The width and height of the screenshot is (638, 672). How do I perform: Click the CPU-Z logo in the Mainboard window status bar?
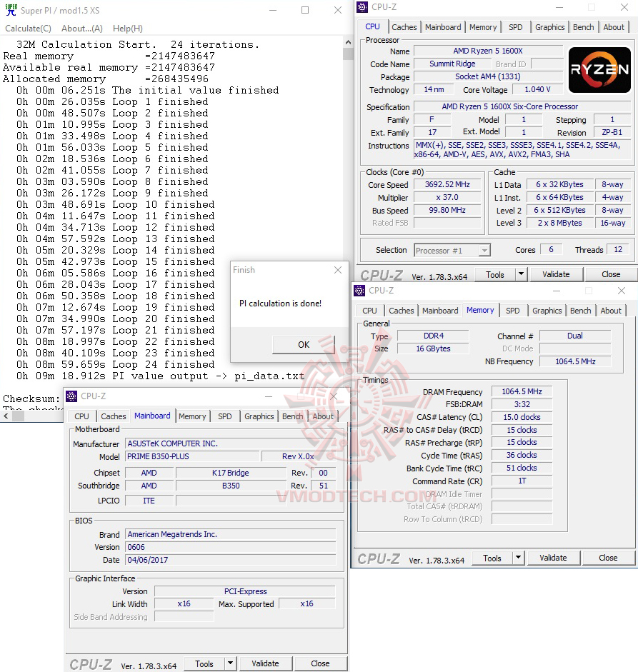[x=90, y=664]
